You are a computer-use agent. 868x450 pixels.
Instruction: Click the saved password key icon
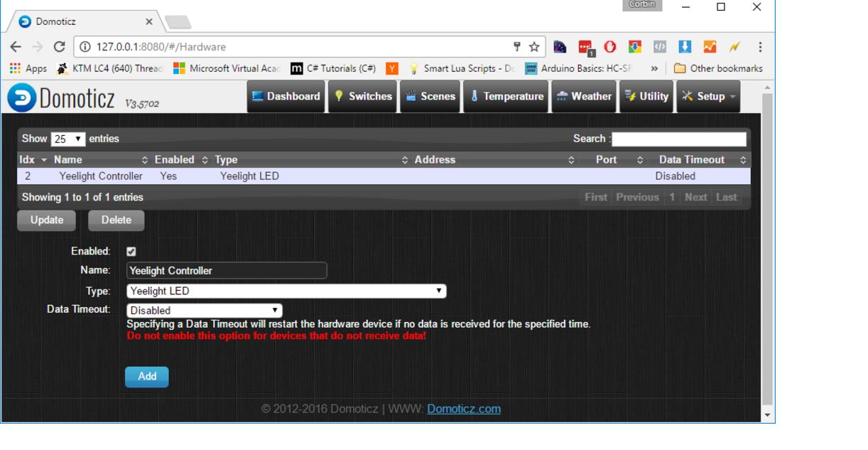[x=519, y=48]
